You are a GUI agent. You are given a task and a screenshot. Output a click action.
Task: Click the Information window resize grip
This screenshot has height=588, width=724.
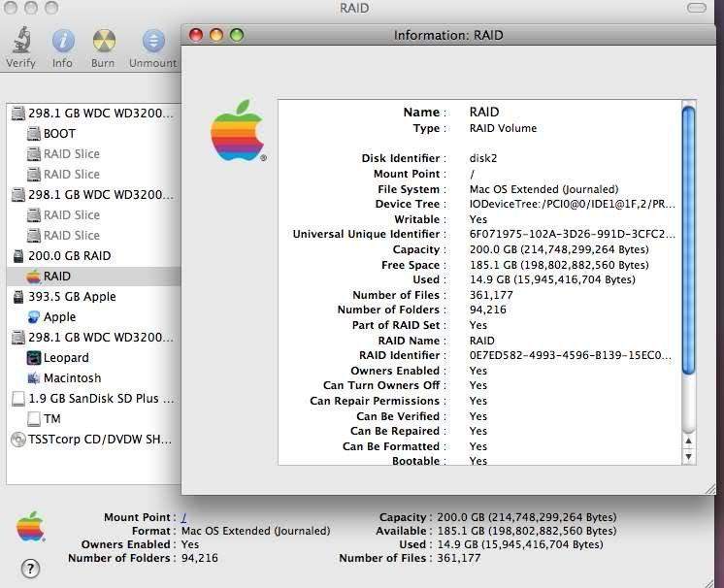coord(710,489)
